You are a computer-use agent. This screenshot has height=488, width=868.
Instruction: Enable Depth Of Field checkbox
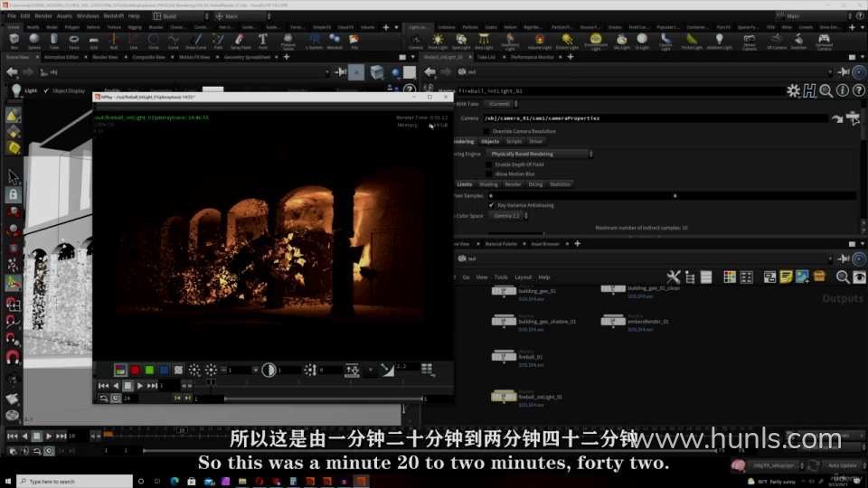[489, 164]
